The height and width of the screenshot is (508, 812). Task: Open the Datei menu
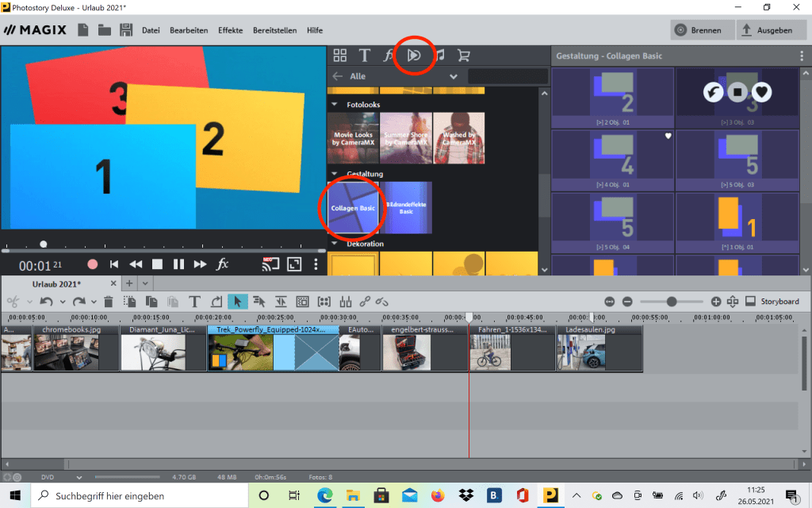tap(151, 30)
